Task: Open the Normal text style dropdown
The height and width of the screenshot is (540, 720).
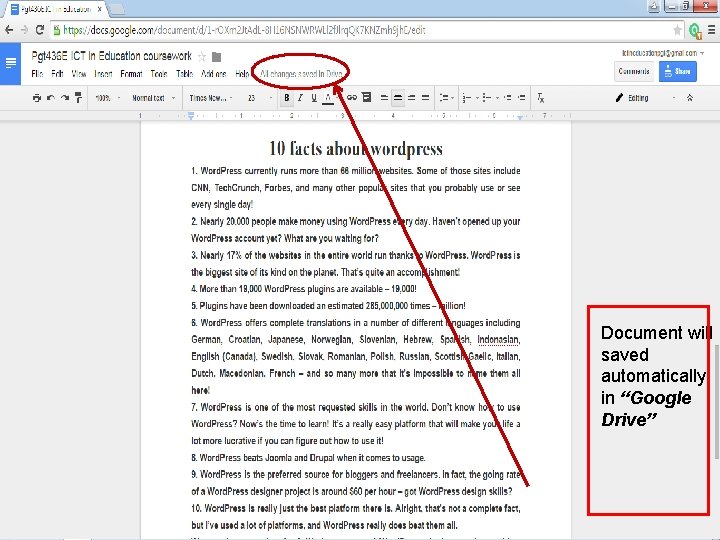Action: pos(153,98)
